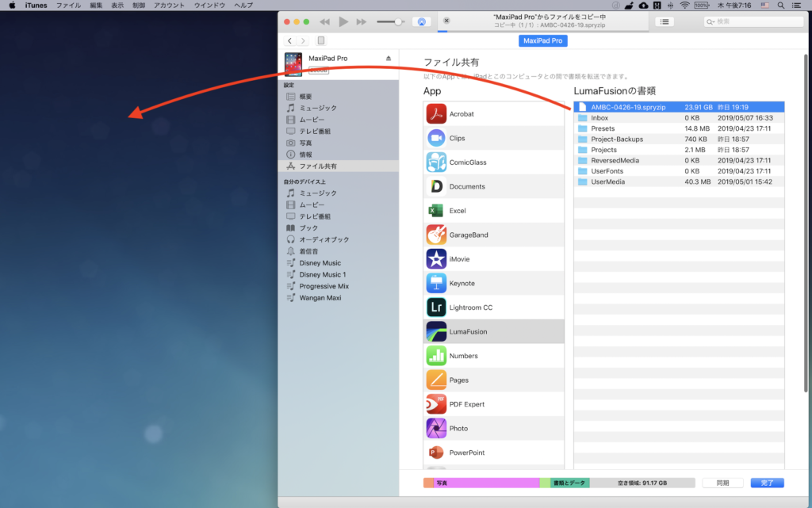
Task: Select the ReversedMedia folder
Action: [x=679, y=160]
